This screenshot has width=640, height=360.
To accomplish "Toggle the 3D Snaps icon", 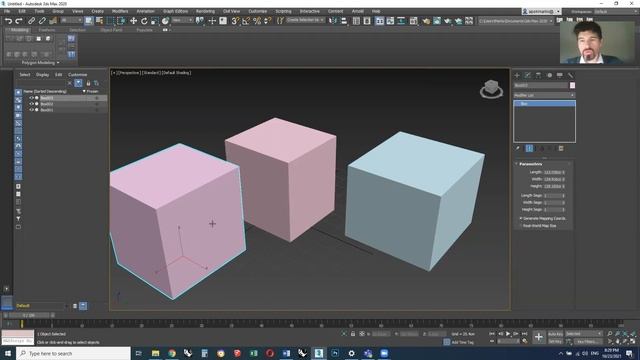I will pyautogui.click(x=235, y=21).
